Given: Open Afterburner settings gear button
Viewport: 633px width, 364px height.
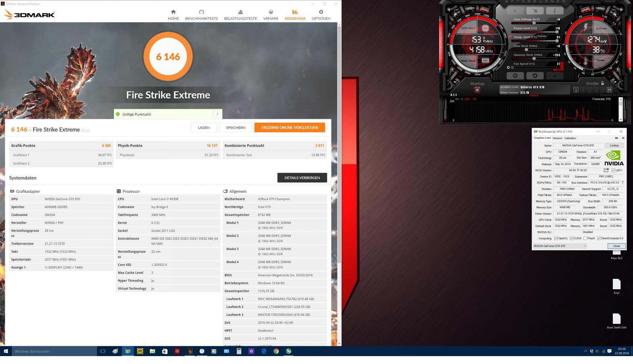Looking at the screenshot, I should coord(515,76).
